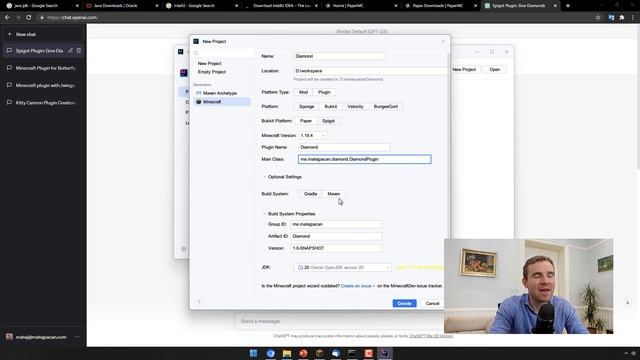Open File Explorer from the taskbar
The width and height of the screenshot is (640, 360).
[287, 353]
